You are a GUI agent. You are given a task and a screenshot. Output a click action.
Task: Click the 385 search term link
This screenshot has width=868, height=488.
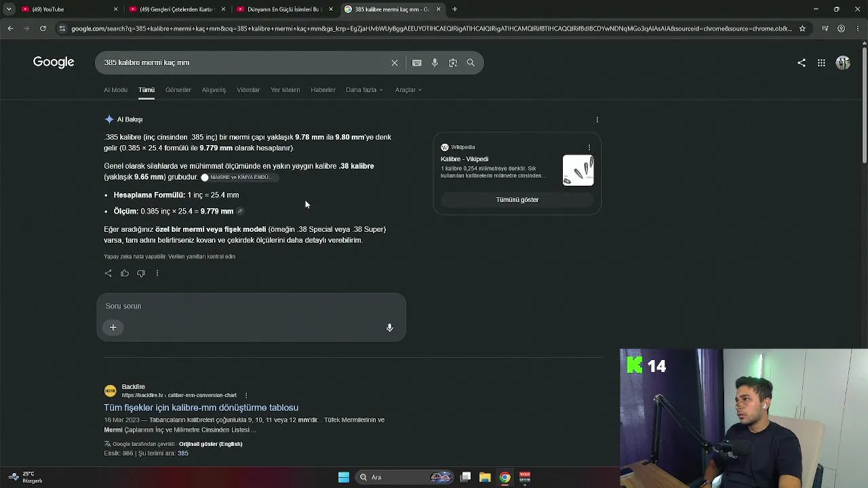[183, 453]
